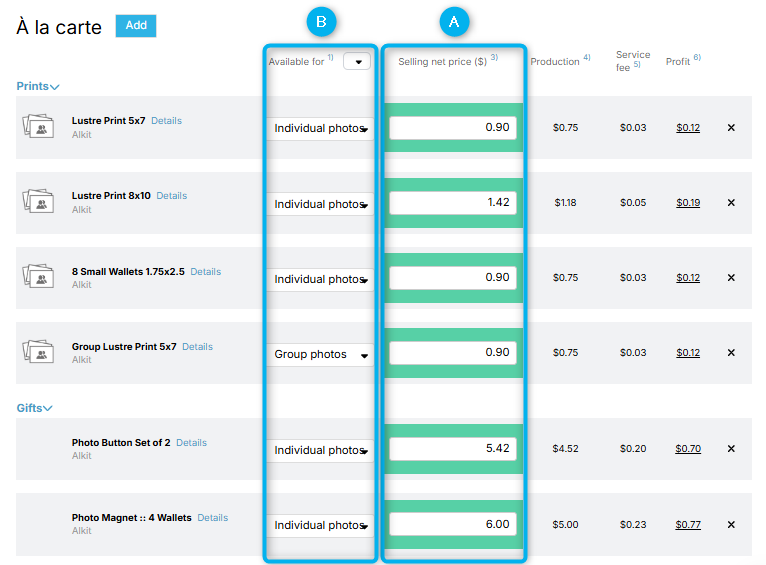
Task: Select Photo Magnet :: 4 Wallets product name
Action: tap(131, 518)
